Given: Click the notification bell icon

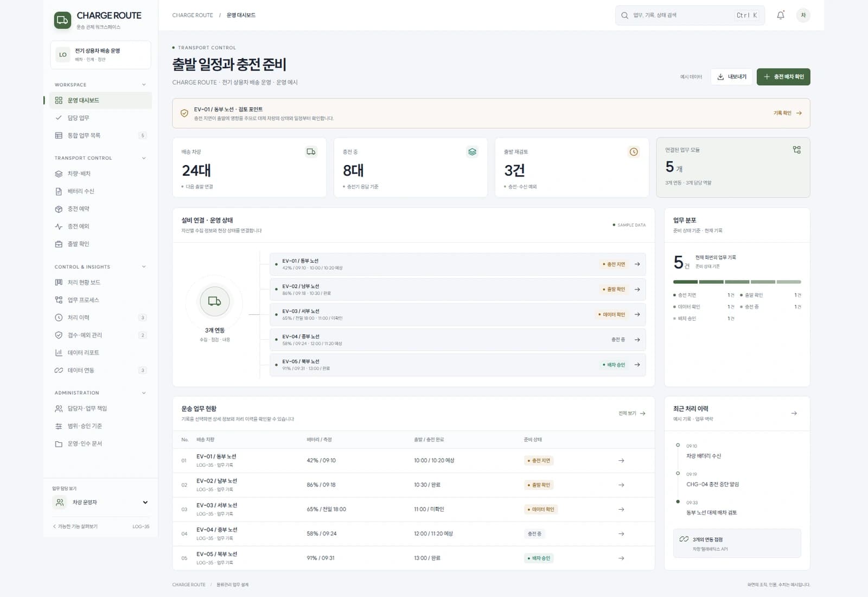Looking at the screenshot, I should [x=780, y=15].
